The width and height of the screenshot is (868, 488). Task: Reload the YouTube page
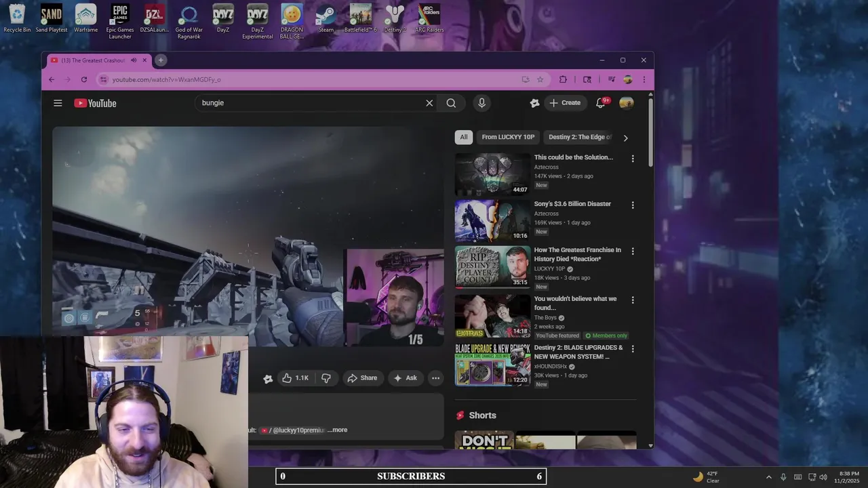84,79
